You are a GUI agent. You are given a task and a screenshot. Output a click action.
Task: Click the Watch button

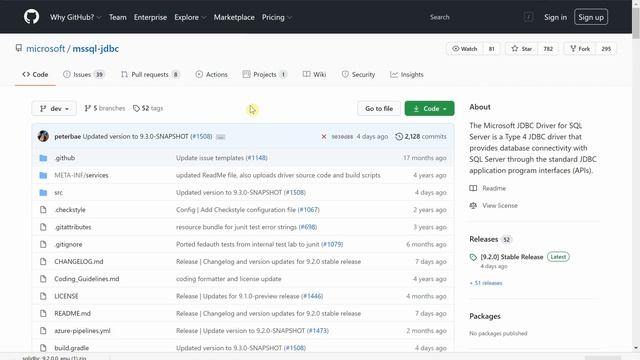[465, 49]
